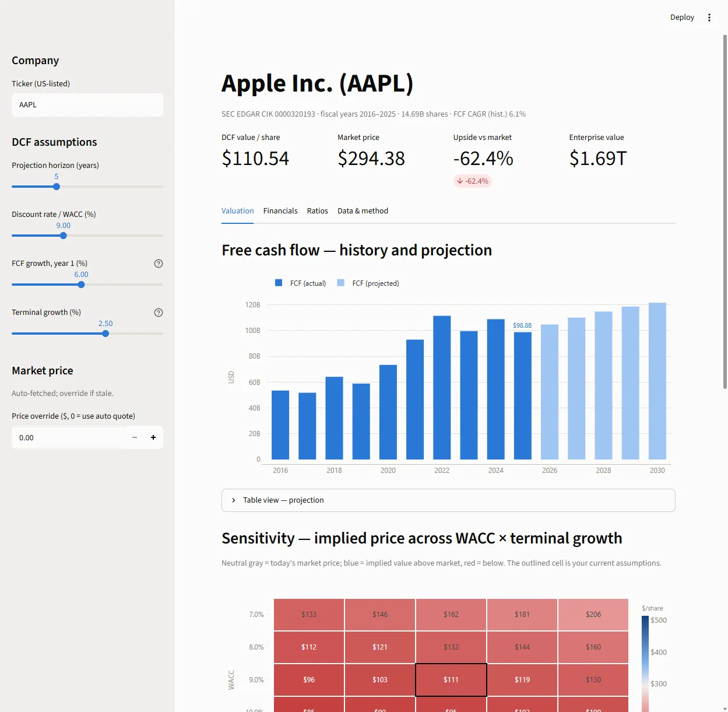Viewport: 728px width, 712px height.
Task: Open the Data & method tab
Action: pyautogui.click(x=363, y=211)
